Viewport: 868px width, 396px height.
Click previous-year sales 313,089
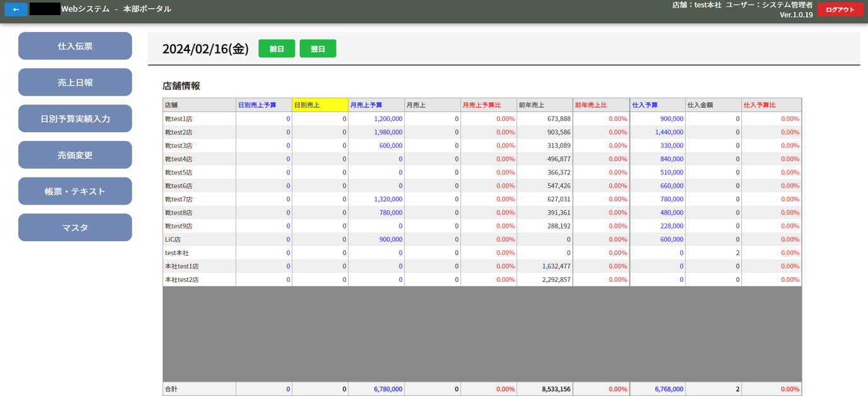coord(559,145)
